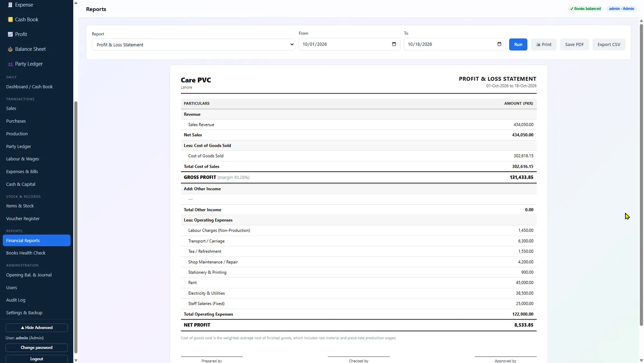This screenshot has width=644, height=363.
Task: Open Opening Bal. & Journal
Action: point(29,275)
